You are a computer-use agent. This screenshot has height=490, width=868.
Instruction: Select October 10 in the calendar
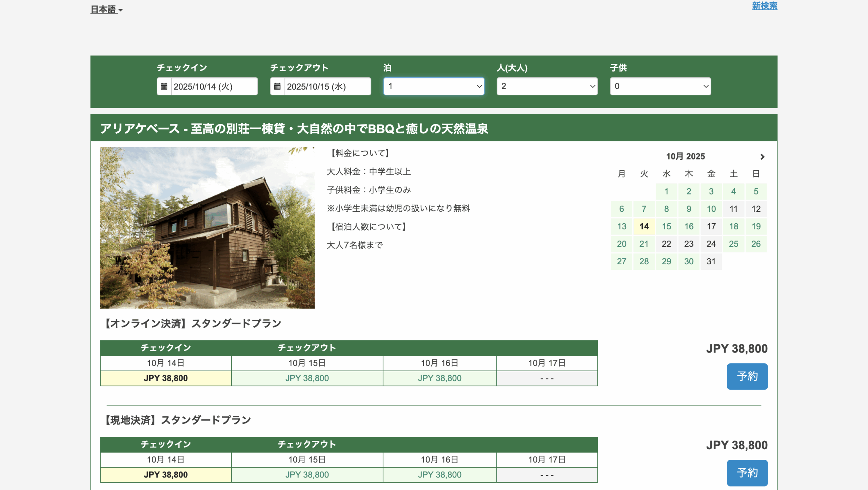click(x=711, y=209)
